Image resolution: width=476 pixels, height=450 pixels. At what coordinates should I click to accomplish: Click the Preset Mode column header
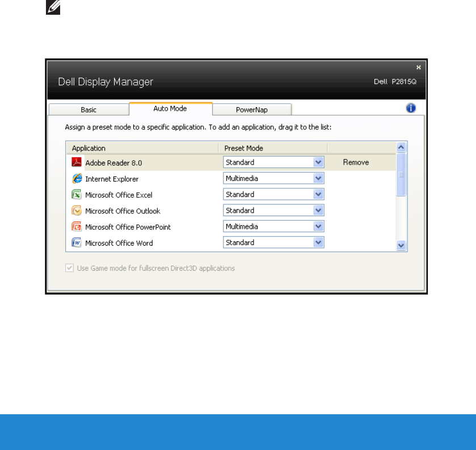[272, 148]
